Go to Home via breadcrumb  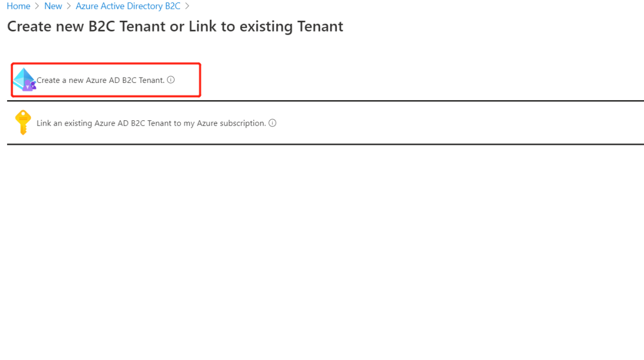[18, 7]
